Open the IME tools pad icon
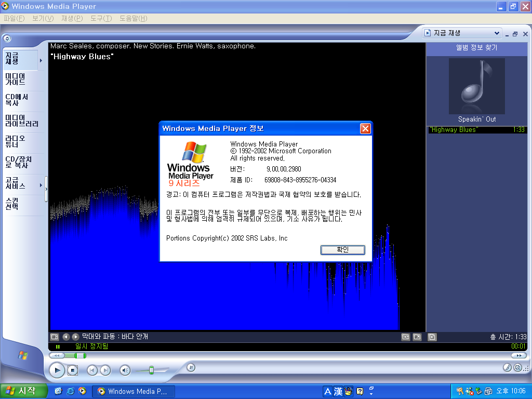Viewport: 532px width, 399px height. 349,392
